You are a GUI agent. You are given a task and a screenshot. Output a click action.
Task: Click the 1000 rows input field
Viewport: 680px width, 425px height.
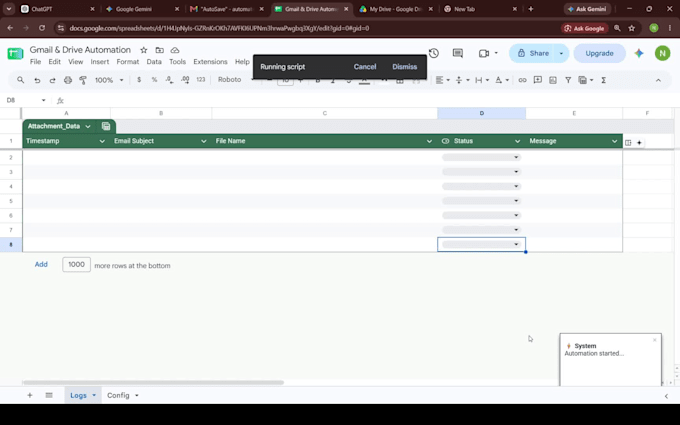coord(76,265)
